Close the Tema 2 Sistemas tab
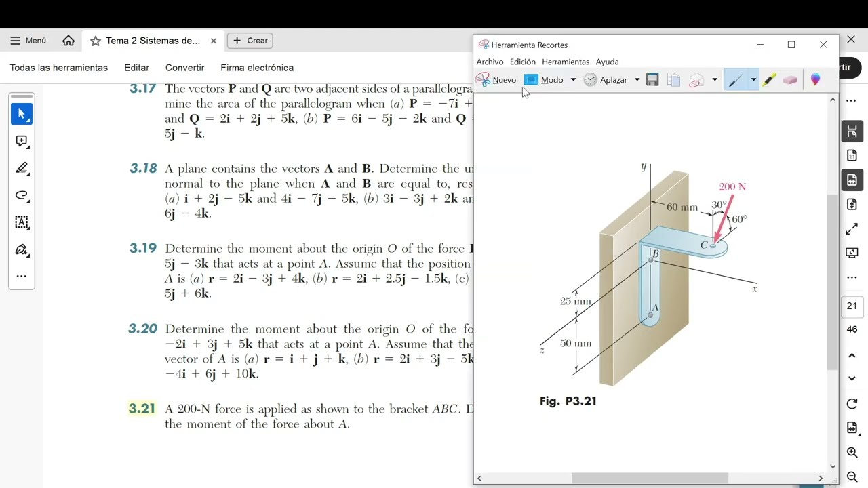 214,41
